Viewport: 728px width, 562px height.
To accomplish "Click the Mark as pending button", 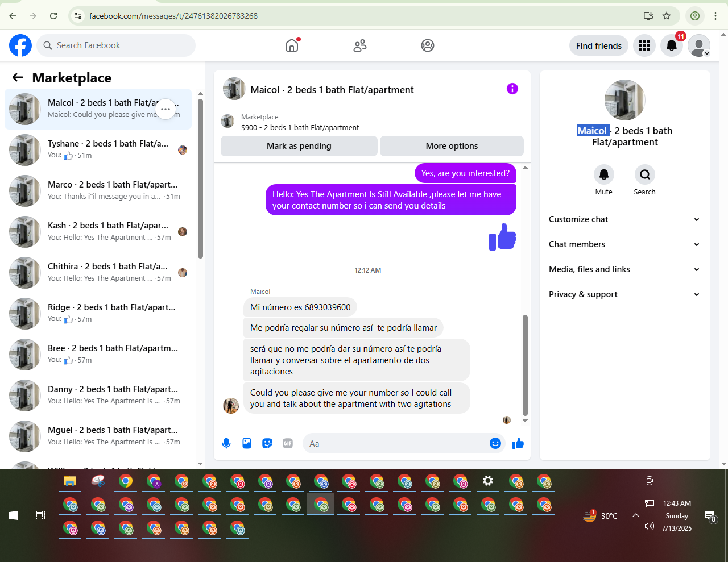I will 299,146.
